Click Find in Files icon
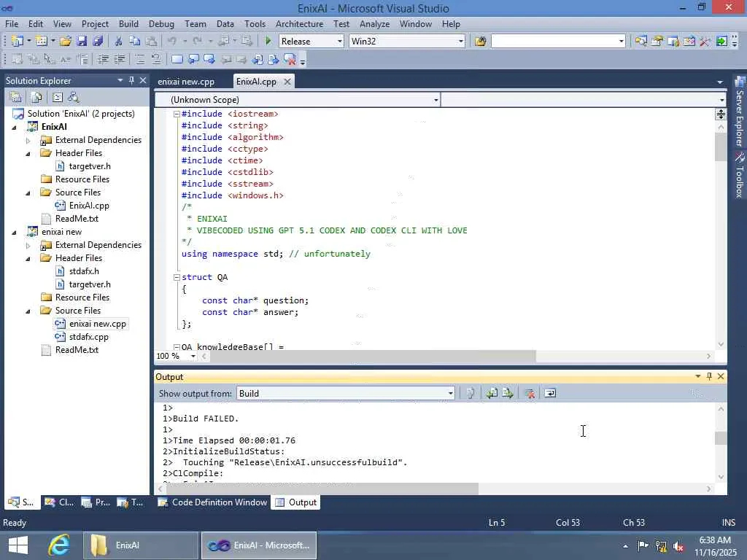 pos(480,42)
